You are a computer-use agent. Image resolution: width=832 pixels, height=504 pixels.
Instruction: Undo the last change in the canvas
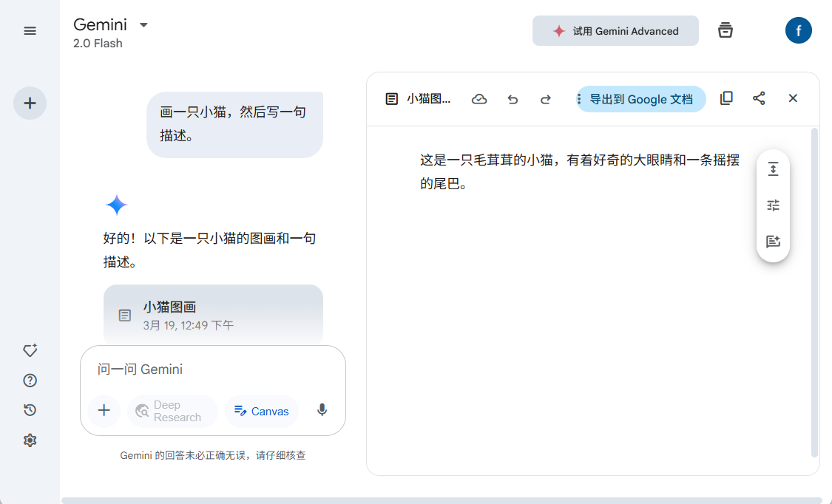(x=513, y=98)
